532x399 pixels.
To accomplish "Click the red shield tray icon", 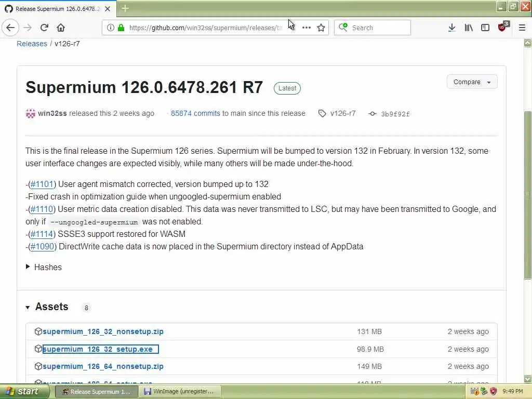I will coord(494,392).
